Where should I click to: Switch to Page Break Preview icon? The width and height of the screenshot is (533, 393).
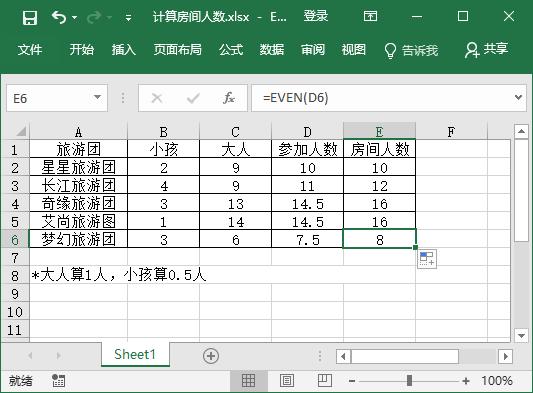tap(325, 380)
